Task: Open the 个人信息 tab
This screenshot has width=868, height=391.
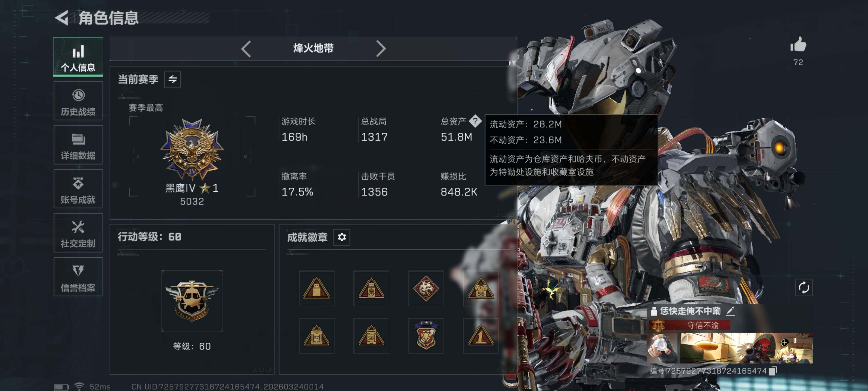Action: coord(78,56)
